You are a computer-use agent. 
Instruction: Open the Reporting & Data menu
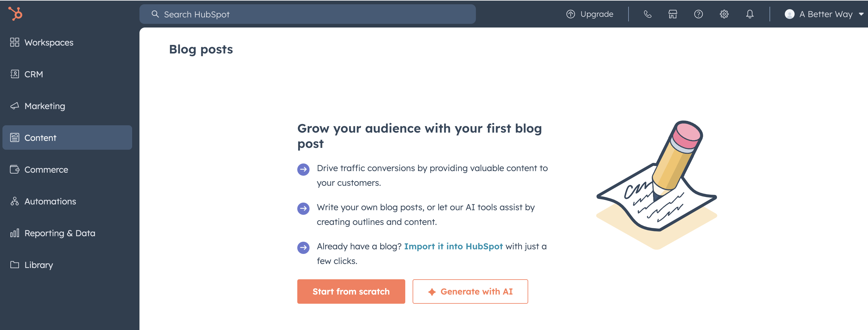tap(60, 233)
